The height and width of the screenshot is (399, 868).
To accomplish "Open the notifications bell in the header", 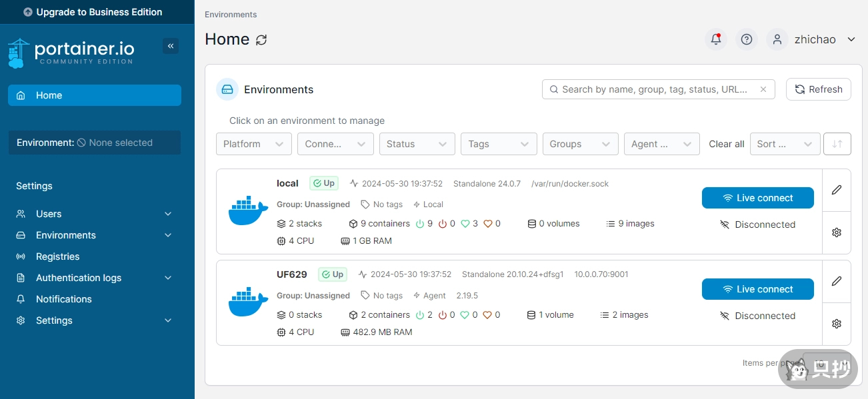I will (716, 39).
